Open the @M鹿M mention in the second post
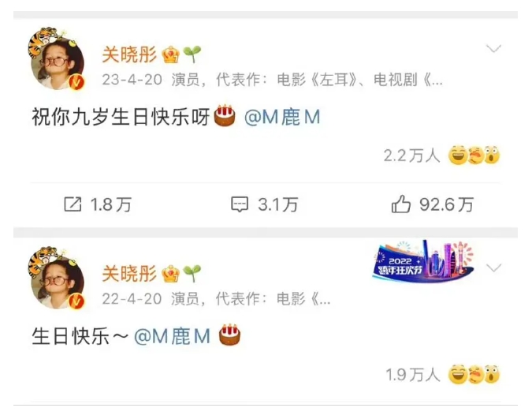 173,336
